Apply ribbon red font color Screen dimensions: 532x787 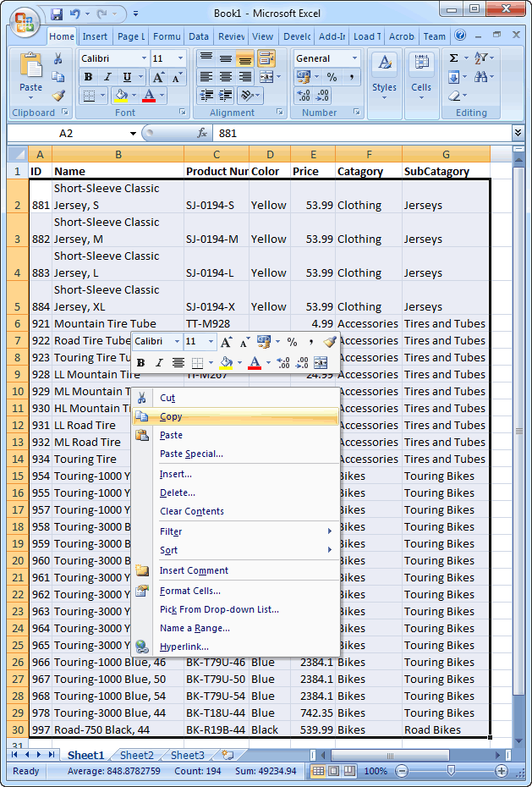pos(149,96)
